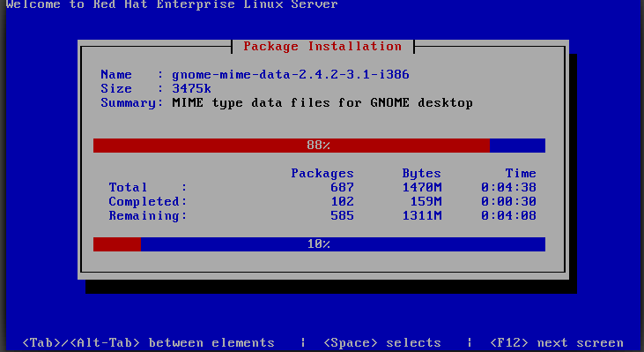Image resolution: width=644 pixels, height=352 pixels.
Task: Click the 10% overall progress bar
Action: point(319,244)
